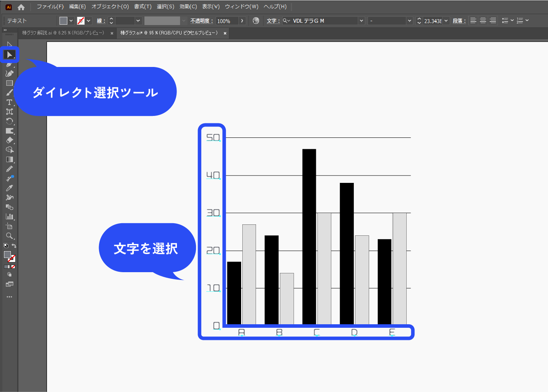This screenshot has width=548, height=392.
Task: Click the toolbar fill color box
Action: click(x=7, y=255)
